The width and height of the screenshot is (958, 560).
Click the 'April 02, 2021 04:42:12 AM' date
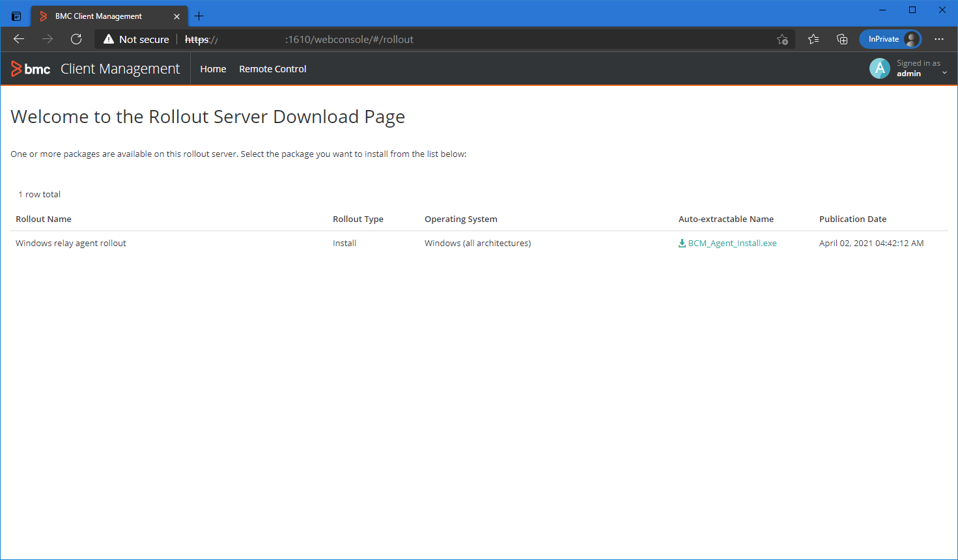tap(871, 244)
